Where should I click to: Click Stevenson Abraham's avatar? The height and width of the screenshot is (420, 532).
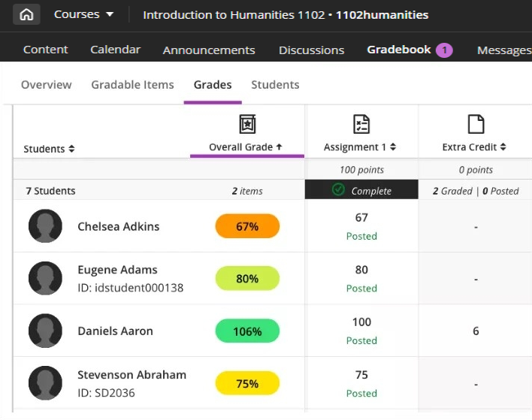[x=45, y=384]
